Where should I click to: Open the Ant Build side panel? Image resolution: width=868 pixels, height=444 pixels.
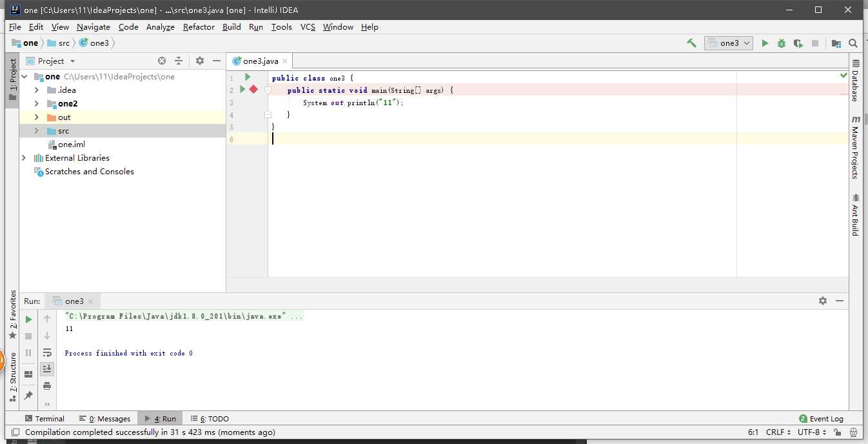pos(856,214)
